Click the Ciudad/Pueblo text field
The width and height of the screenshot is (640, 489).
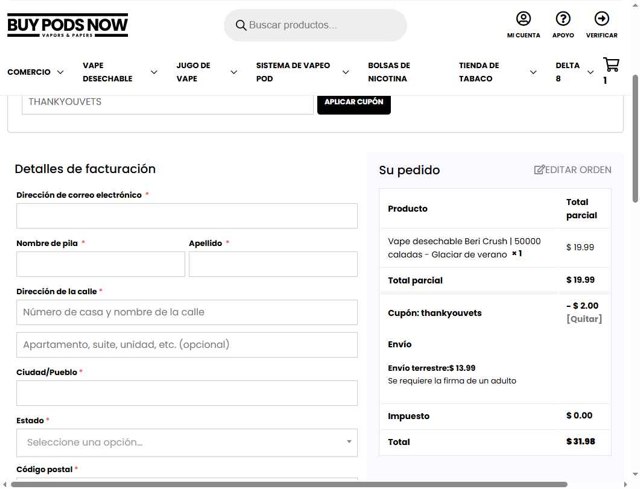[187, 393]
